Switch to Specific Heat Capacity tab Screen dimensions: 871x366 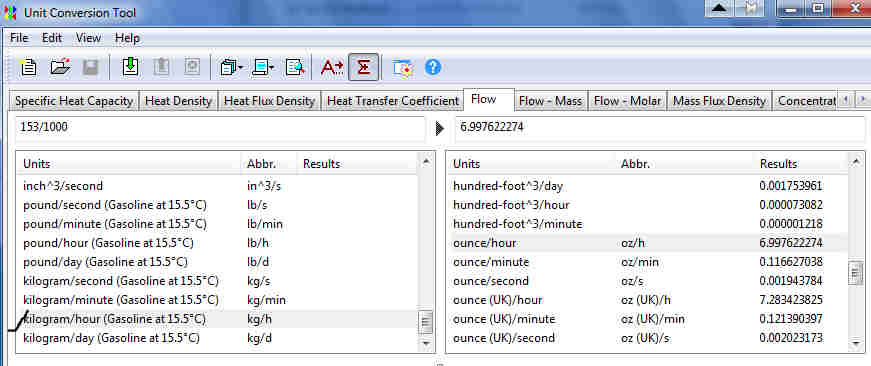[x=74, y=101]
